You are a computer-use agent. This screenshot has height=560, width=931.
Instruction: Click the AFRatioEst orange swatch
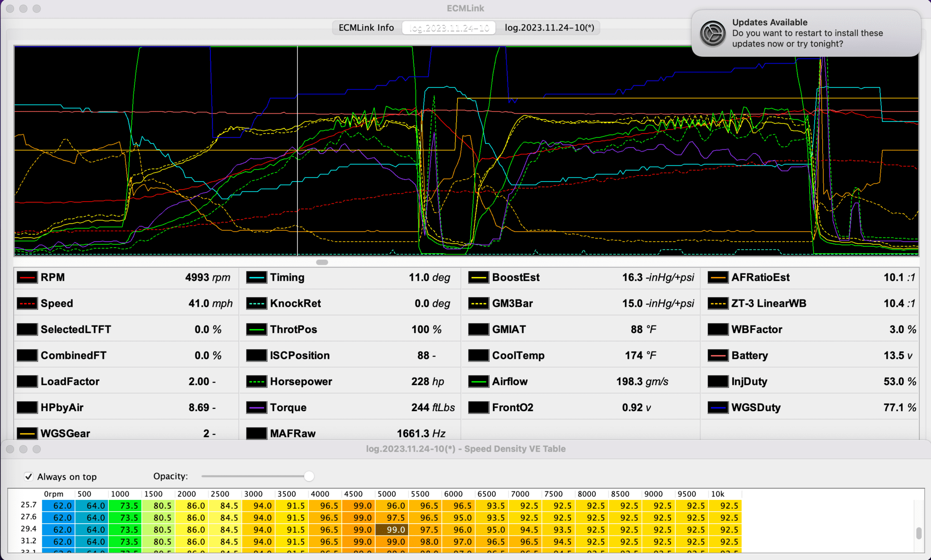pyautogui.click(x=718, y=278)
